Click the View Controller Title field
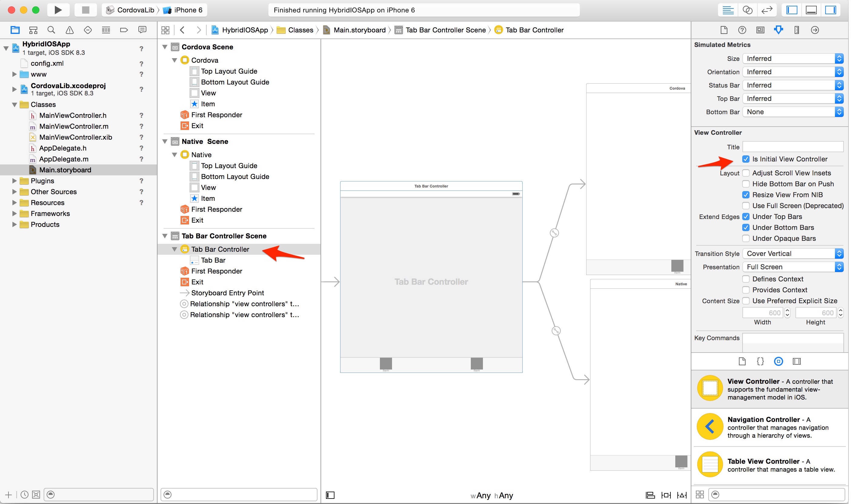Screen dimensions: 861x504 (793, 147)
